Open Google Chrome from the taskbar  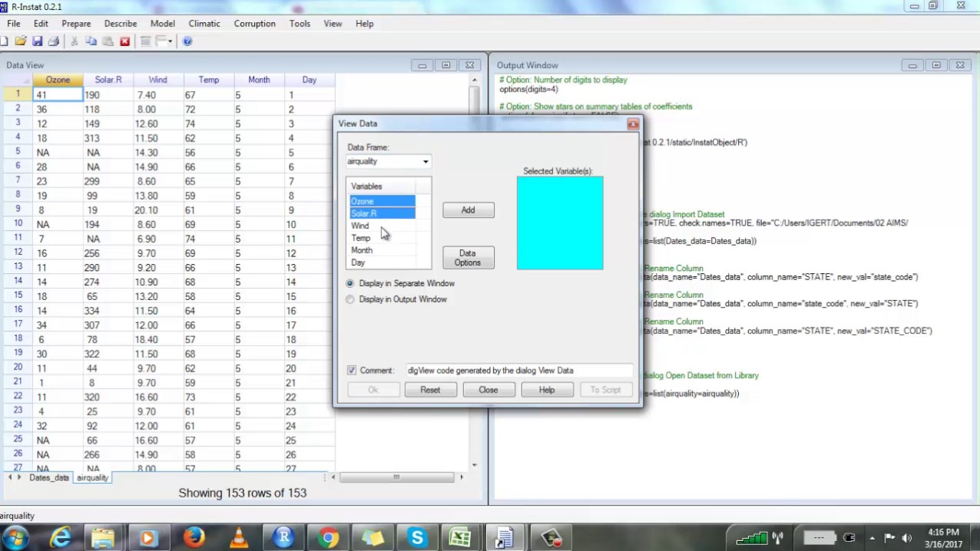click(328, 538)
